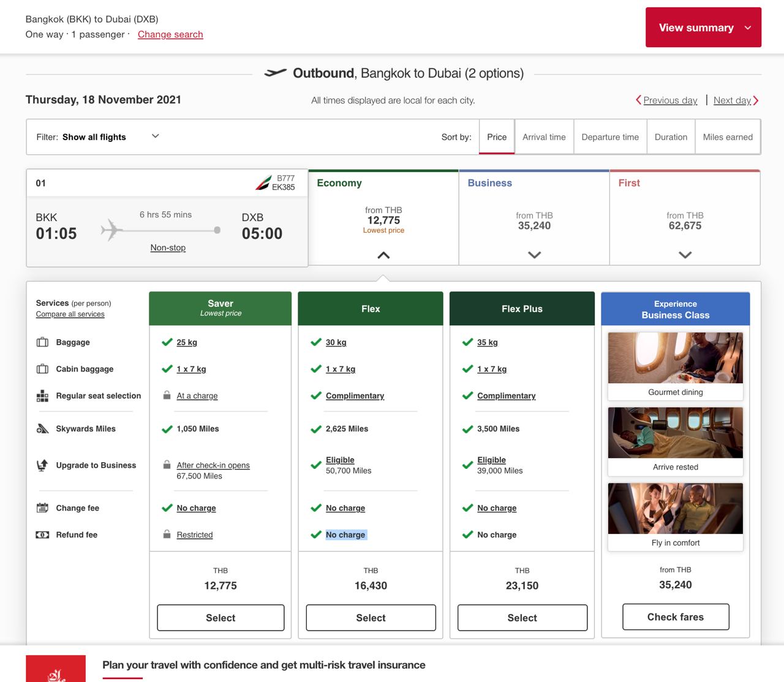Click the Cabin baggage icon
The height and width of the screenshot is (682, 784).
point(42,369)
